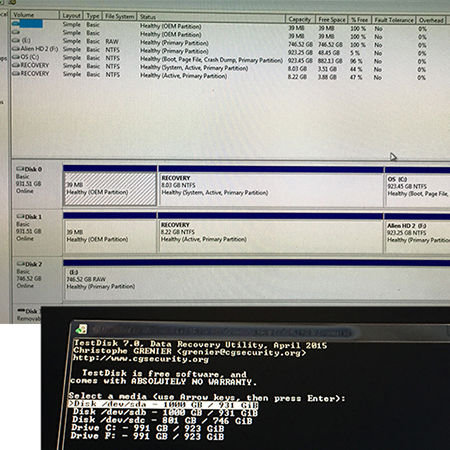Select the Disk 2 label panel

click(37, 279)
